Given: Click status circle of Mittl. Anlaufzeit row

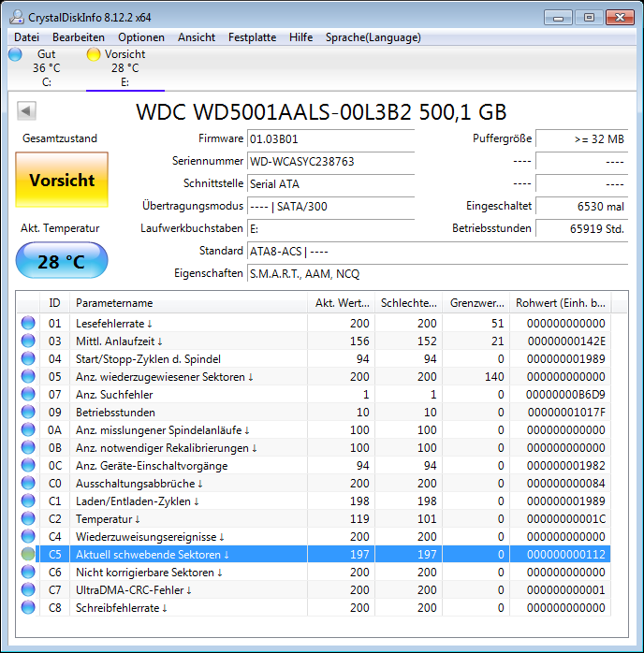Looking at the screenshot, I should click(28, 341).
